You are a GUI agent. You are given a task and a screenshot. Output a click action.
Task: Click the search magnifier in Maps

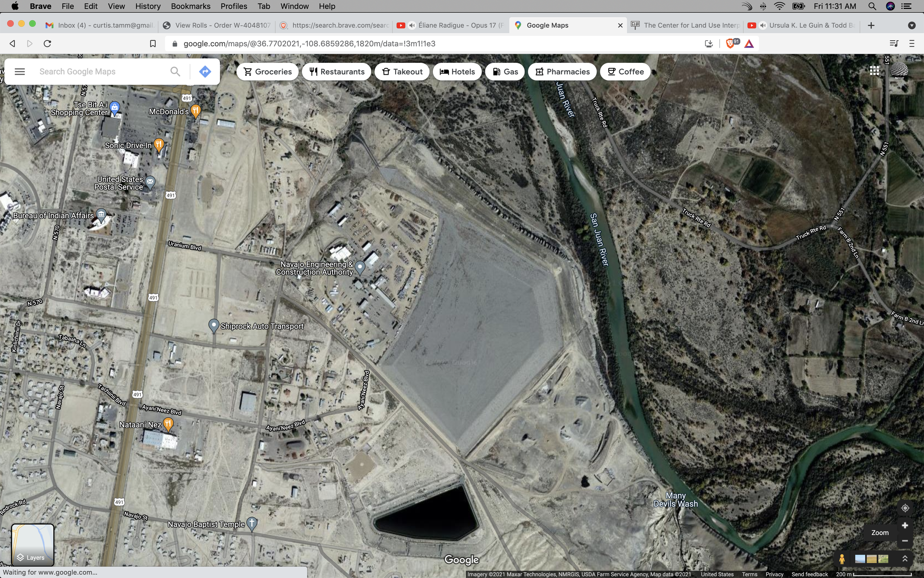click(175, 71)
